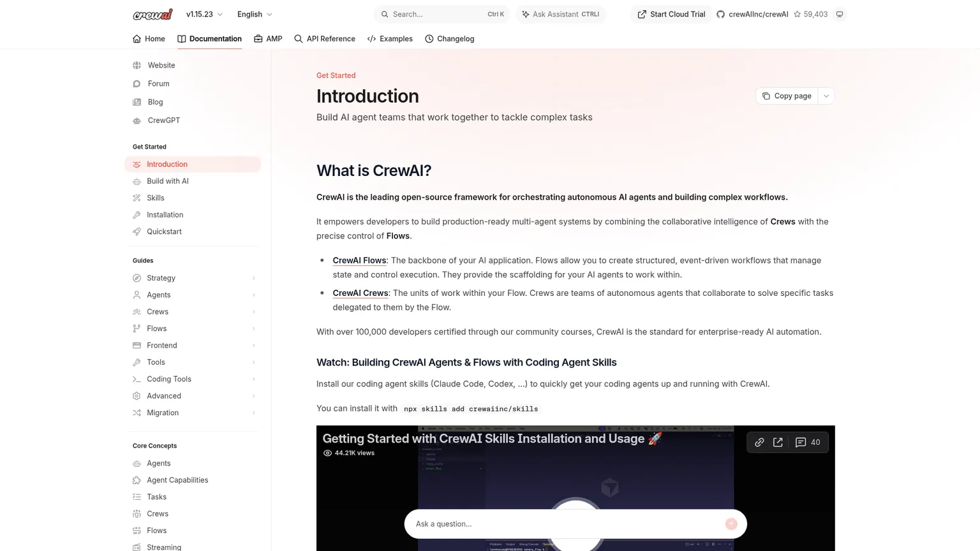Click the search box in the header
This screenshot has height=551, width=980.
442,14
